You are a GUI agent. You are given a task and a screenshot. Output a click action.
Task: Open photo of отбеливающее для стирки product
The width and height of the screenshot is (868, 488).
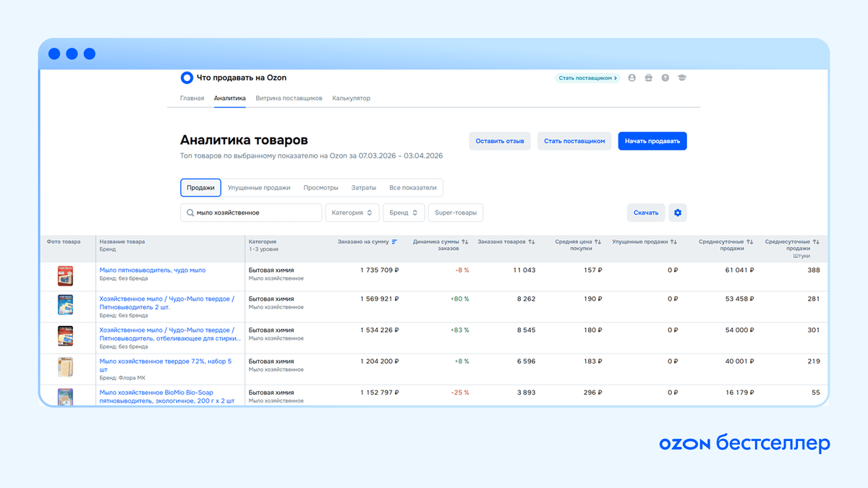coord(66,335)
